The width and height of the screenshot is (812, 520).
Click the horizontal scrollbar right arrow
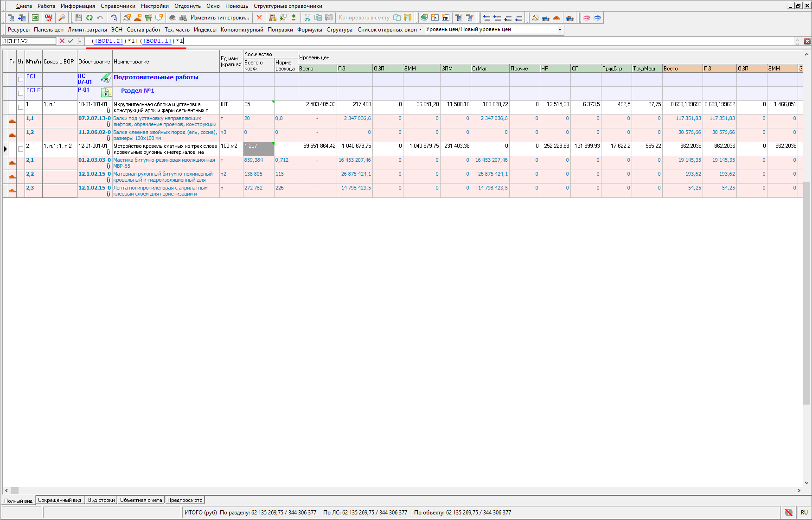[x=799, y=490]
